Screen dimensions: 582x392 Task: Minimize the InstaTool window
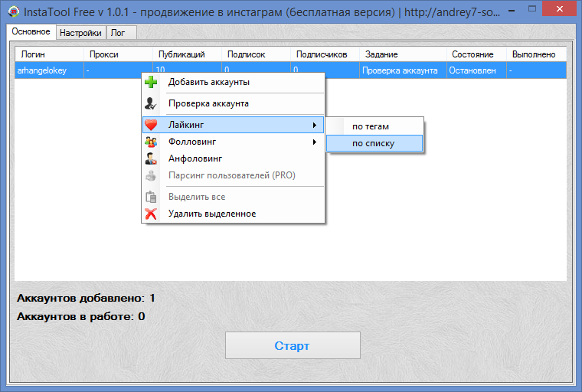click(512, 11)
